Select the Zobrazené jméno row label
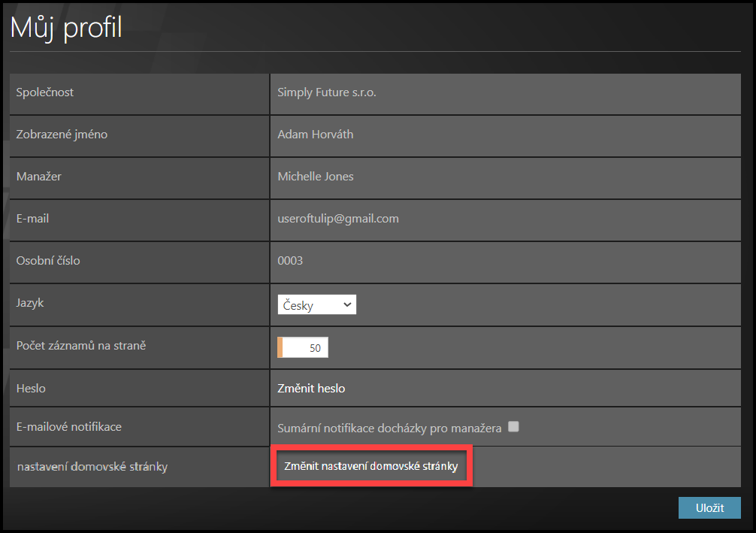Image resolution: width=756 pixels, height=533 pixels. click(62, 135)
